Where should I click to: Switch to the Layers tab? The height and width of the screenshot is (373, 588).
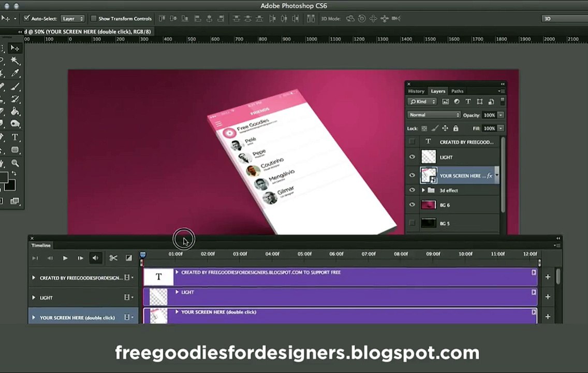click(437, 91)
